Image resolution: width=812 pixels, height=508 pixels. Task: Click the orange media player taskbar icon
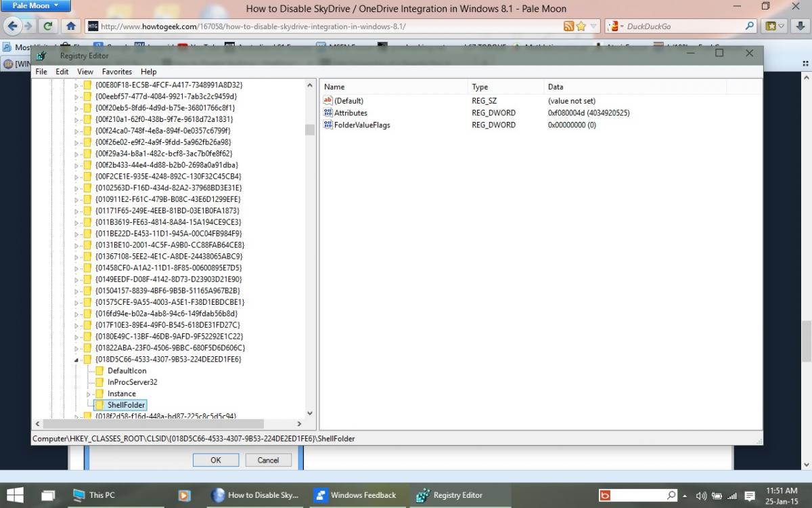pyautogui.click(x=184, y=495)
